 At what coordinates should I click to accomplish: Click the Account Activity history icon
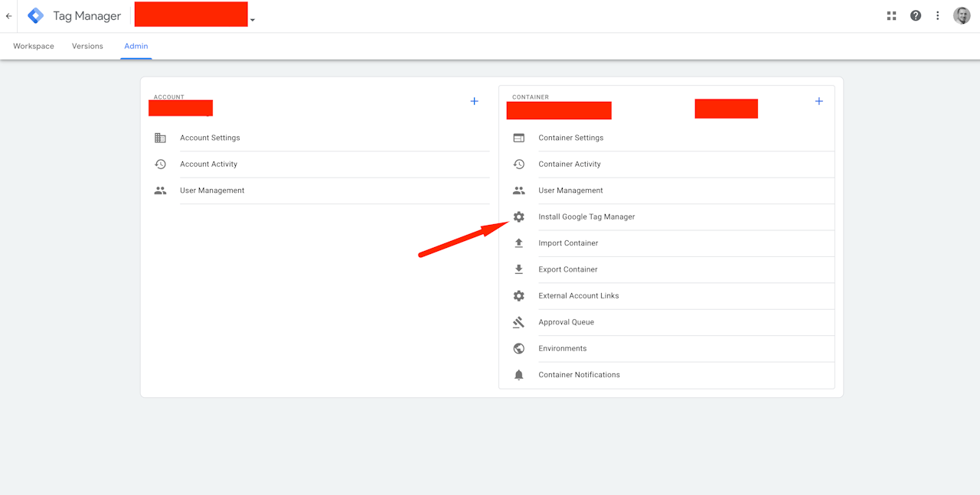point(160,164)
